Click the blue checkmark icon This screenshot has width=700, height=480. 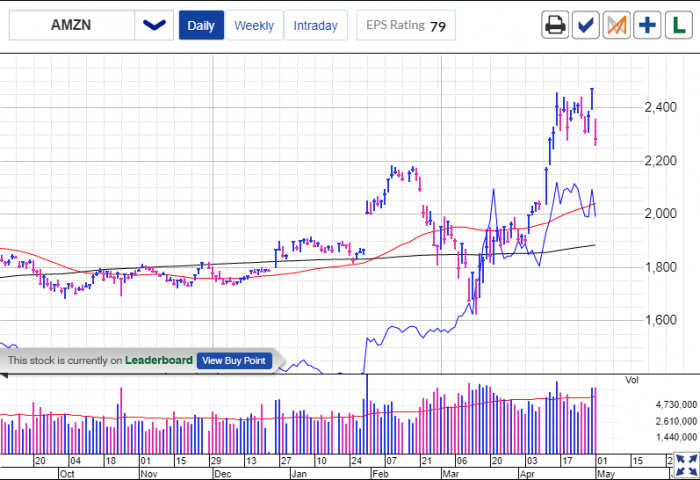click(586, 25)
